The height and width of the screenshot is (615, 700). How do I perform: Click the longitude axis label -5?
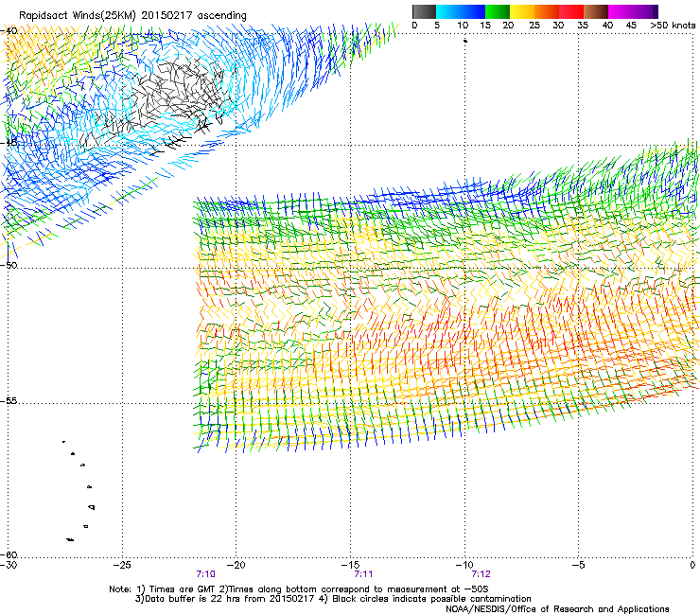tap(578, 565)
